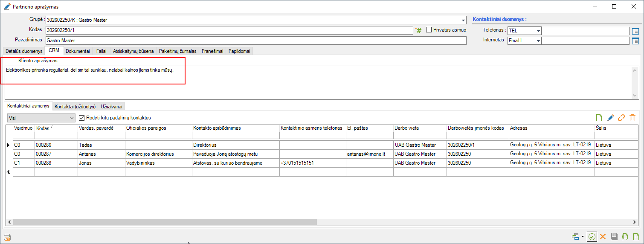Uncheck Rodyti kitų padalinių kontaktus checkbox
The image size is (644, 244).
(x=83, y=118)
